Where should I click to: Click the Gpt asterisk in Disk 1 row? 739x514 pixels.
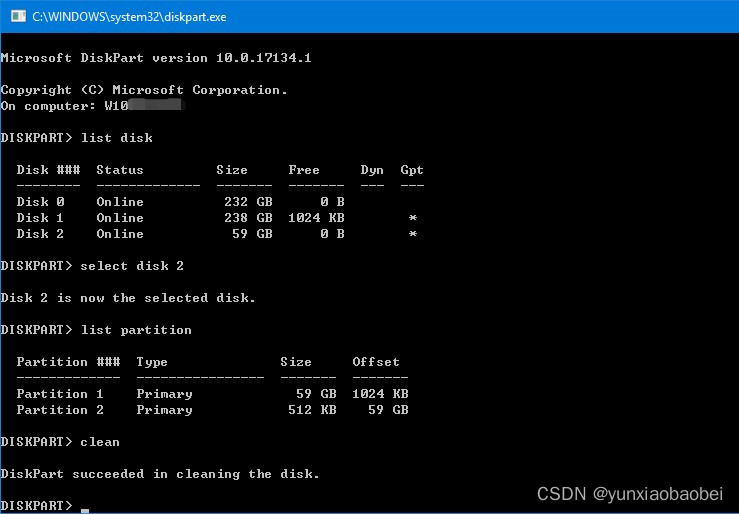click(x=413, y=218)
